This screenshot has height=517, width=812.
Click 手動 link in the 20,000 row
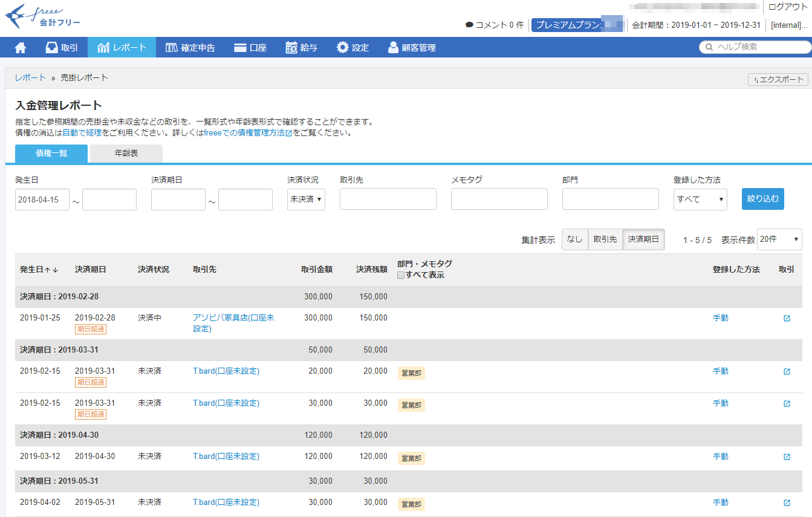coord(721,371)
